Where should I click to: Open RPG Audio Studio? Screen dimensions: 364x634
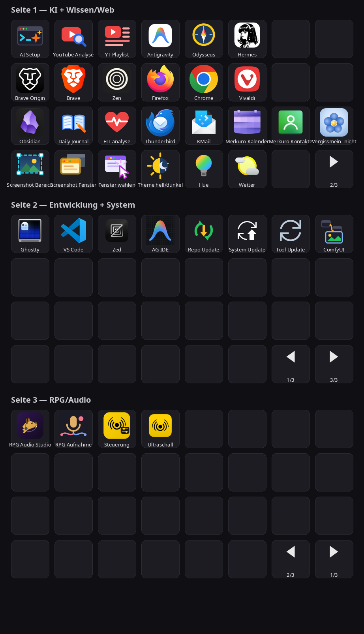[30, 429]
